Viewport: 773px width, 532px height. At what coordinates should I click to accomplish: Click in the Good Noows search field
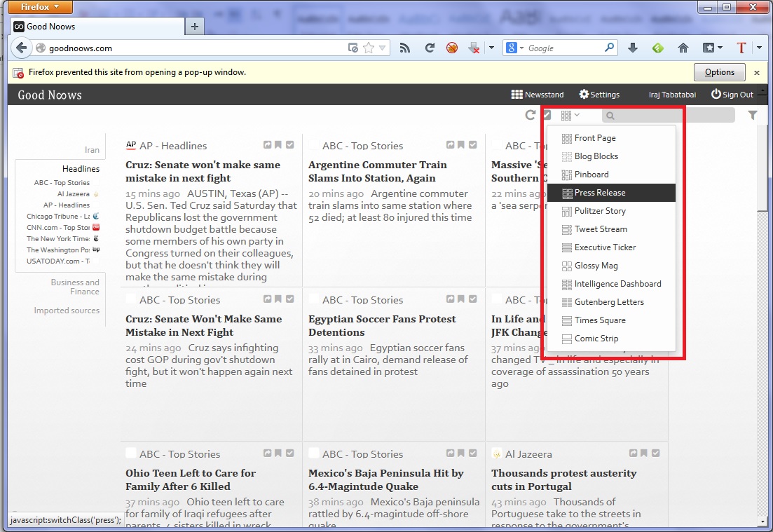click(x=668, y=116)
